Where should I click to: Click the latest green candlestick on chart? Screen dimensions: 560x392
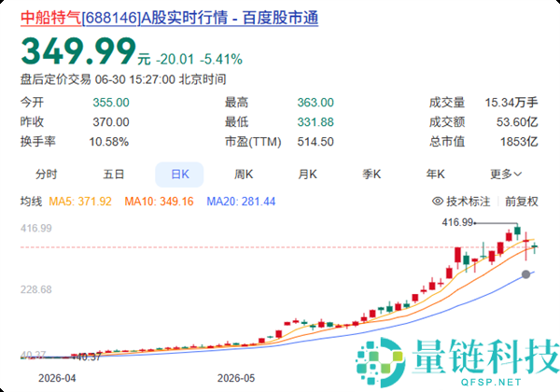(x=535, y=247)
